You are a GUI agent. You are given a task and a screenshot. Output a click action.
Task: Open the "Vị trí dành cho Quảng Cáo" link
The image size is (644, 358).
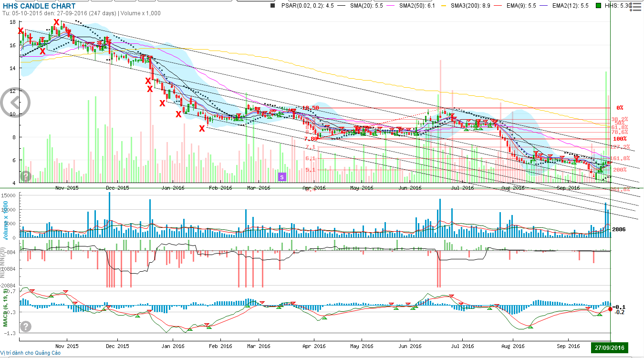(31, 353)
